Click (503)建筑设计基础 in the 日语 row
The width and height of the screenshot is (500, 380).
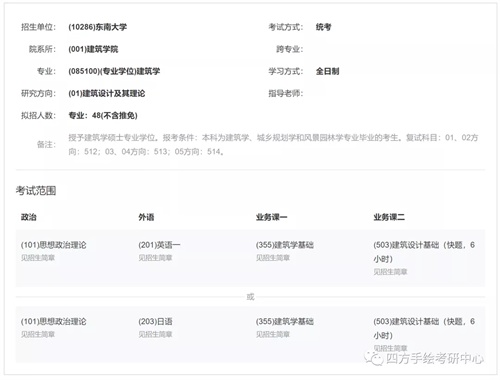click(x=424, y=328)
